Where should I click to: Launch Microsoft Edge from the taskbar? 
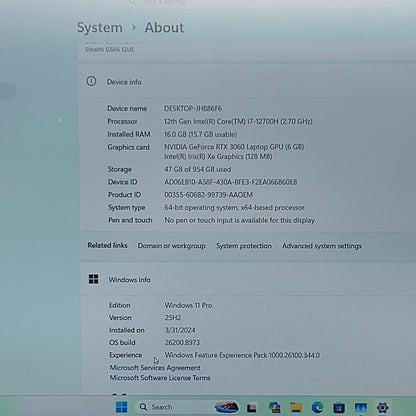[x=317, y=407]
